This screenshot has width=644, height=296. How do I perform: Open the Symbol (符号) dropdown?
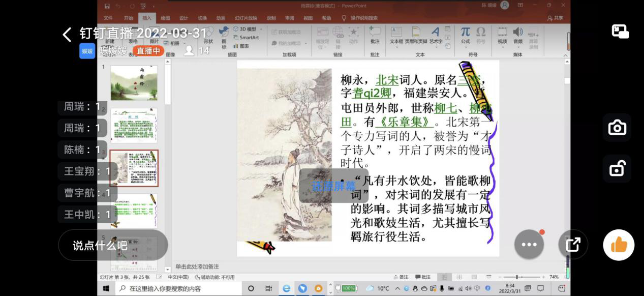(481, 34)
